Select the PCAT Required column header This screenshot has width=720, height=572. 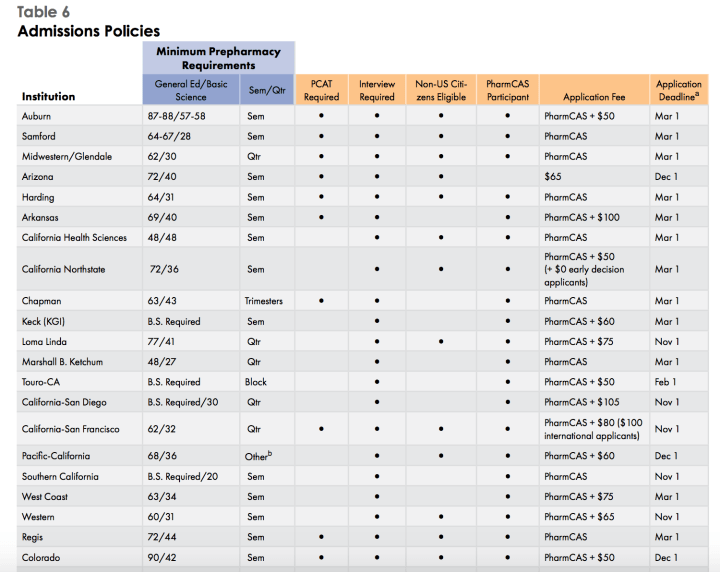click(321, 90)
